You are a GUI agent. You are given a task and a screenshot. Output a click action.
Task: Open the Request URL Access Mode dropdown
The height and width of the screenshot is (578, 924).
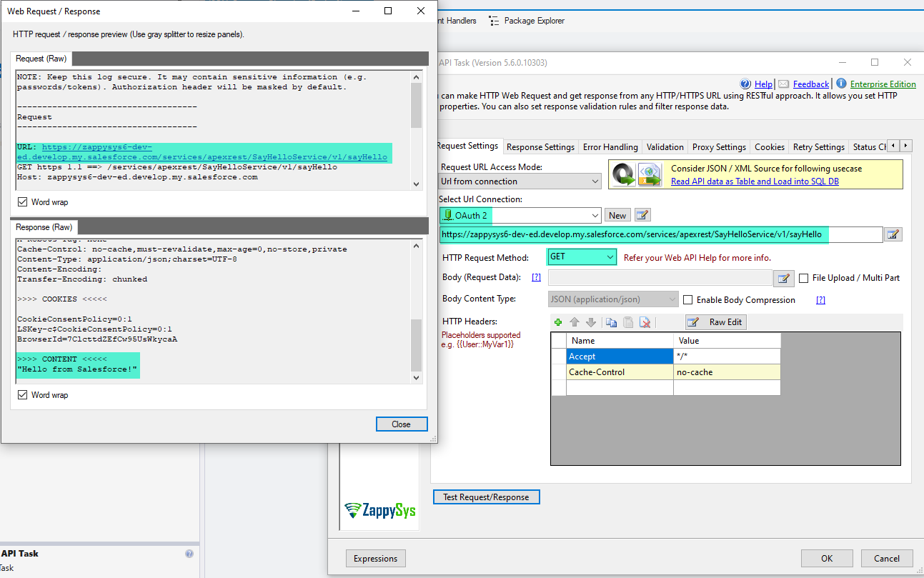click(x=520, y=181)
